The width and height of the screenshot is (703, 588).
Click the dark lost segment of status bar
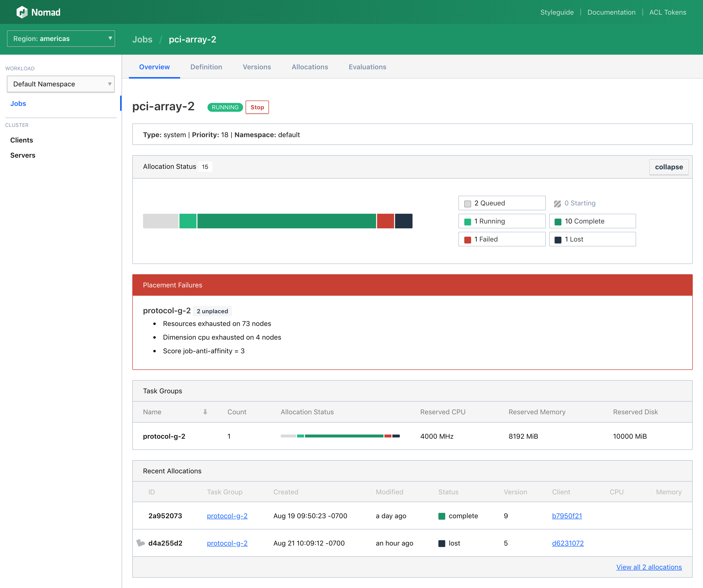click(403, 221)
